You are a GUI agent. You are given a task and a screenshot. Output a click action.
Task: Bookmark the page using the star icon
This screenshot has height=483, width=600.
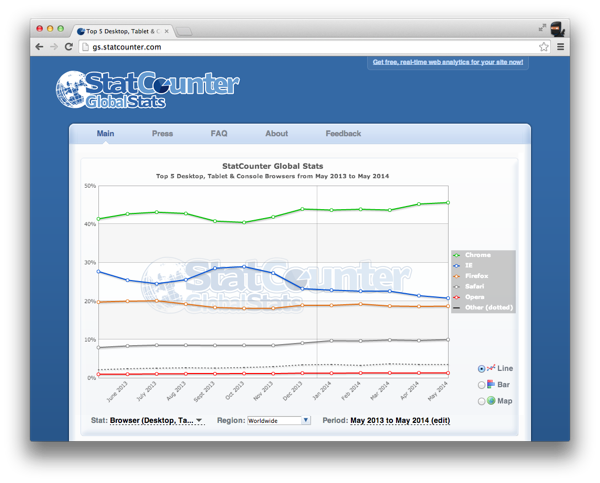[544, 47]
